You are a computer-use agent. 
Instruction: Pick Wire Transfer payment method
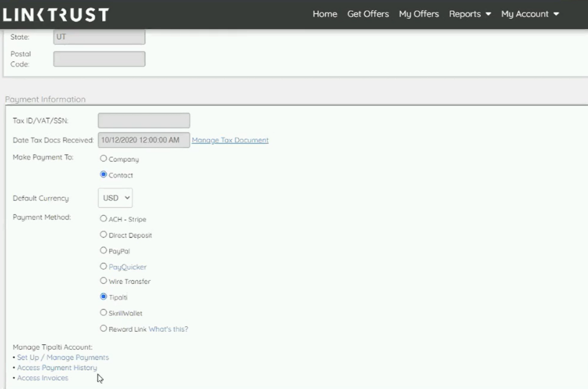click(x=104, y=281)
